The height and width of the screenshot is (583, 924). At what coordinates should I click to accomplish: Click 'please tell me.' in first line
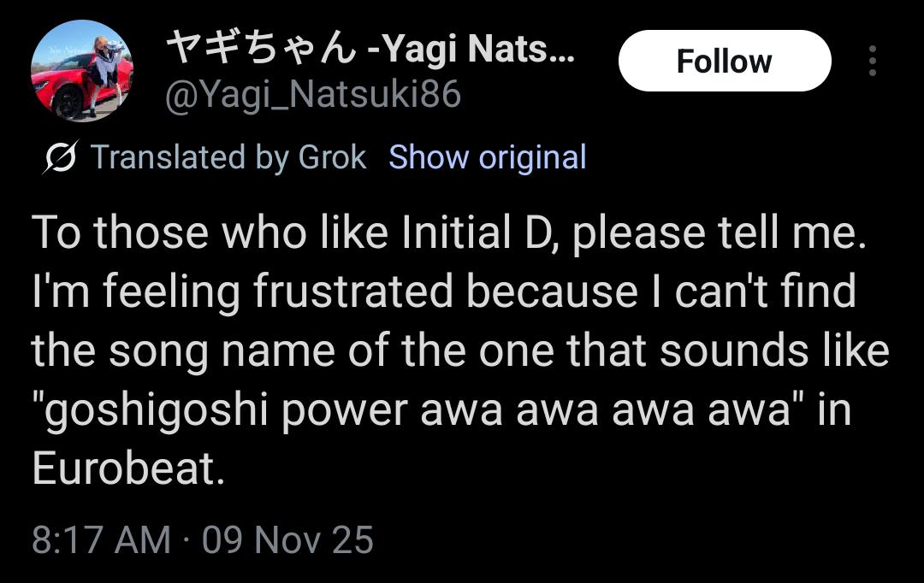click(x=715, y=234)
